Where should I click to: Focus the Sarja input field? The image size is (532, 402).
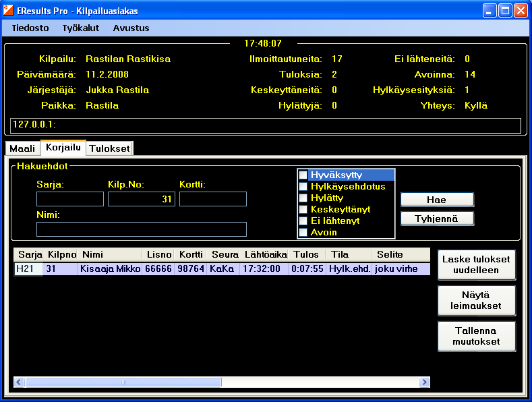tap(70, 199)
